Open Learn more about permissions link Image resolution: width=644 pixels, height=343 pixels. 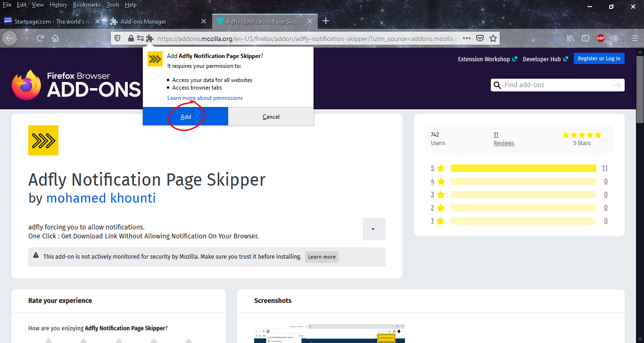point(205,98)
